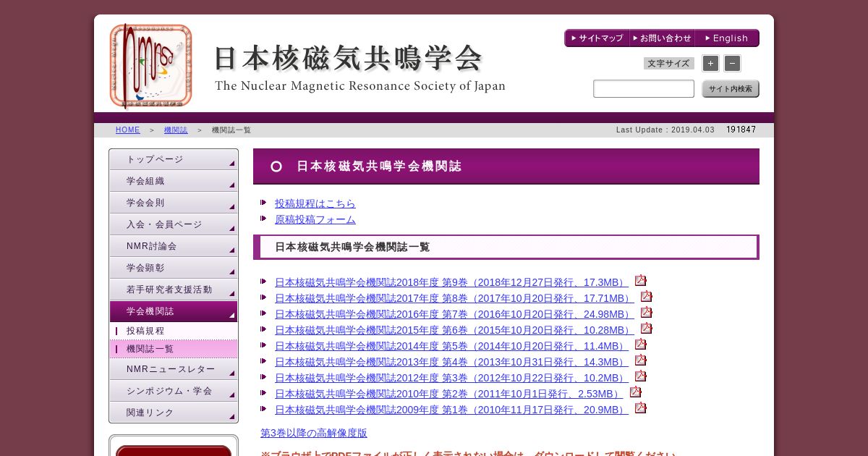Decrease font size with minus button

click(732, 64)
